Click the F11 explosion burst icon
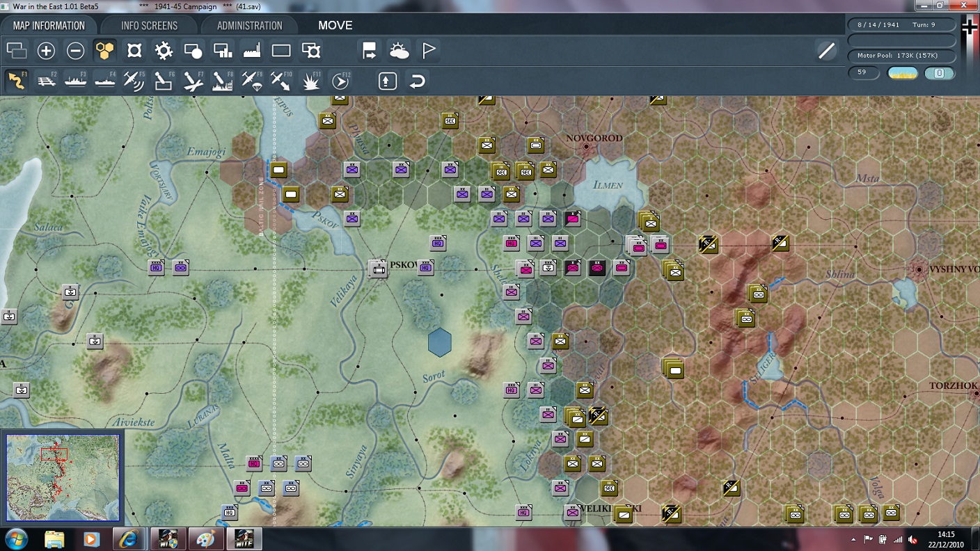 (310, 81)
